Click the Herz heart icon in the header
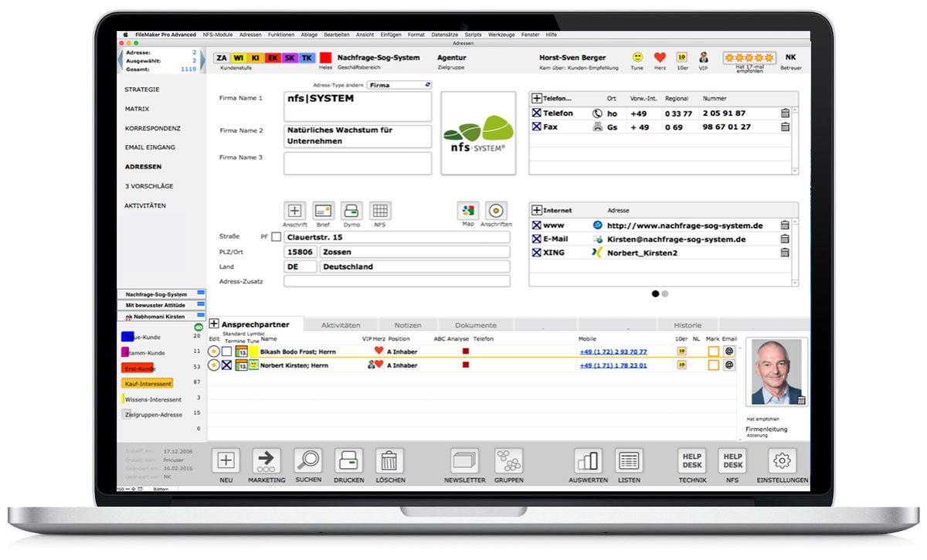This screenshot has height=560, width=927. pos(660,57)
